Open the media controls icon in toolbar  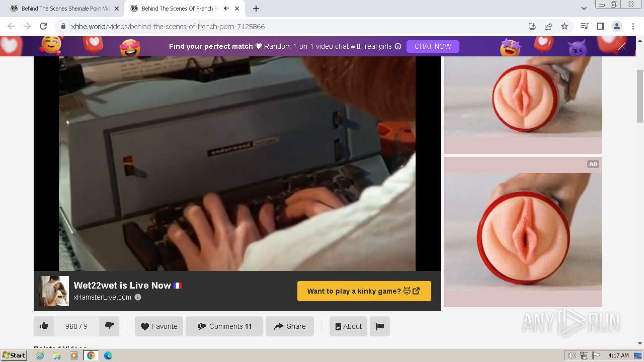point(584,26)
